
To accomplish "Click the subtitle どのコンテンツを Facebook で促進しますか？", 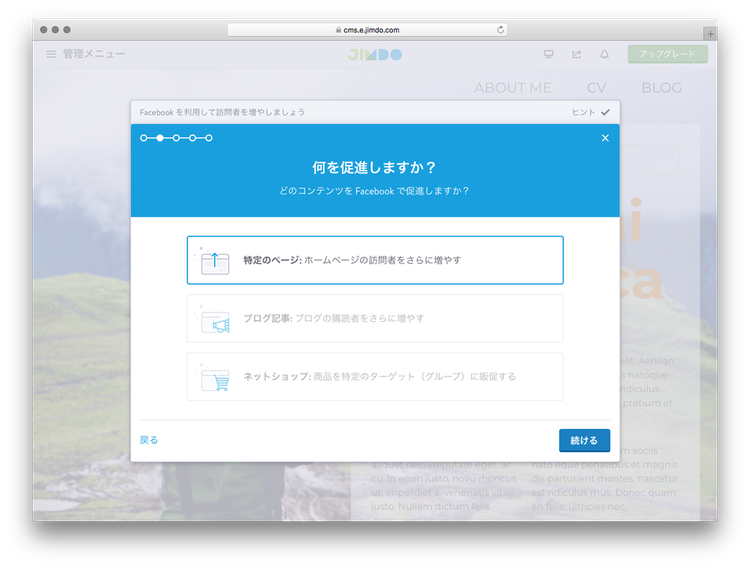I will 375,191.
